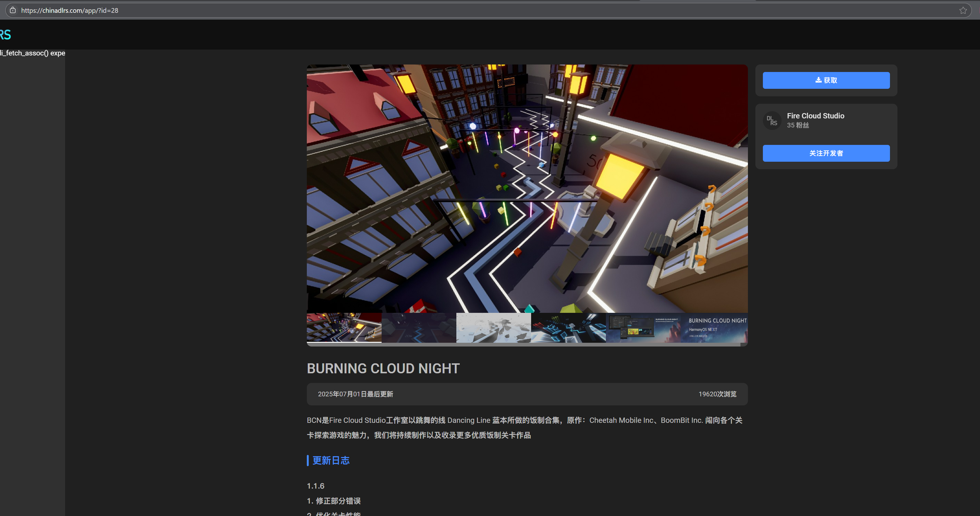The width and height of the screenshot is (980, 516).
Task: Select the '35 粉丝' follower count
Action: 798,125
